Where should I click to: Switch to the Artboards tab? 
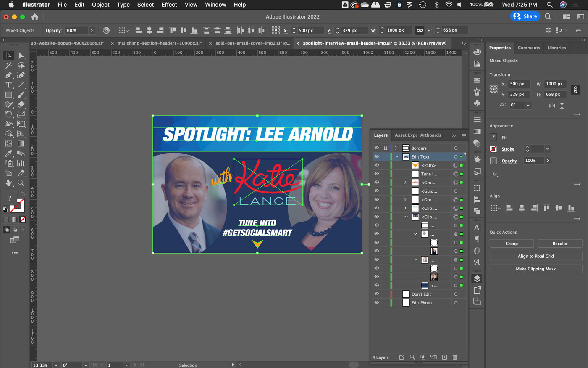430,135
